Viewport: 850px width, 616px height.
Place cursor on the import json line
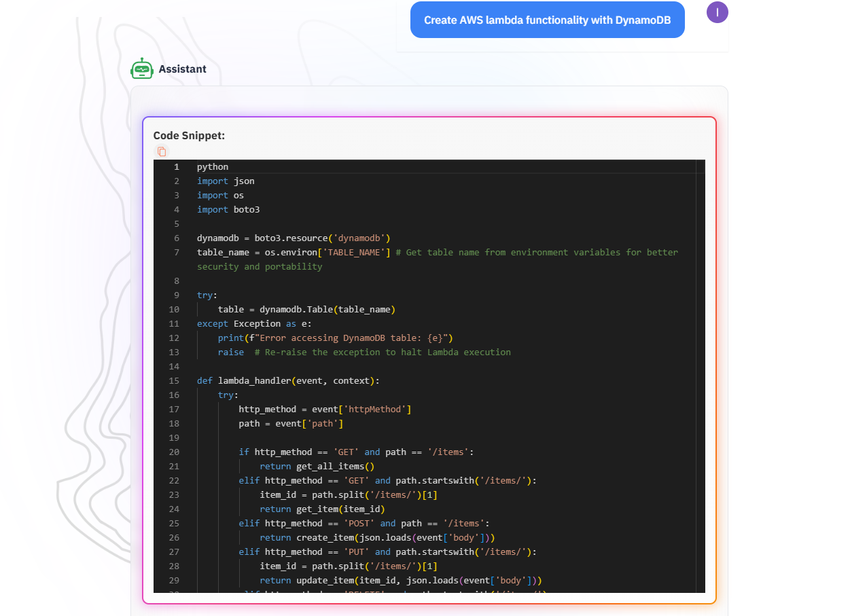(226, 181)
